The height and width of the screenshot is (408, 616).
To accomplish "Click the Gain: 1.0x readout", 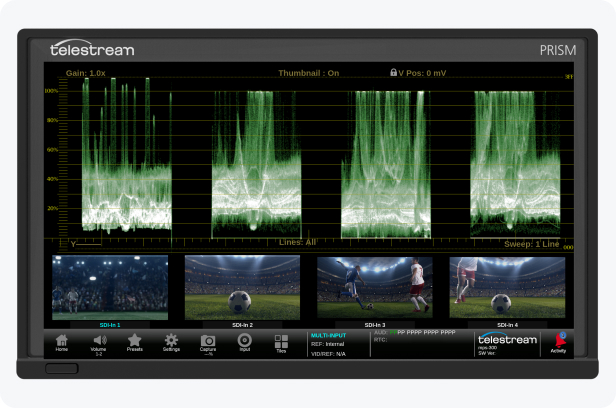I will pos(86,73).
